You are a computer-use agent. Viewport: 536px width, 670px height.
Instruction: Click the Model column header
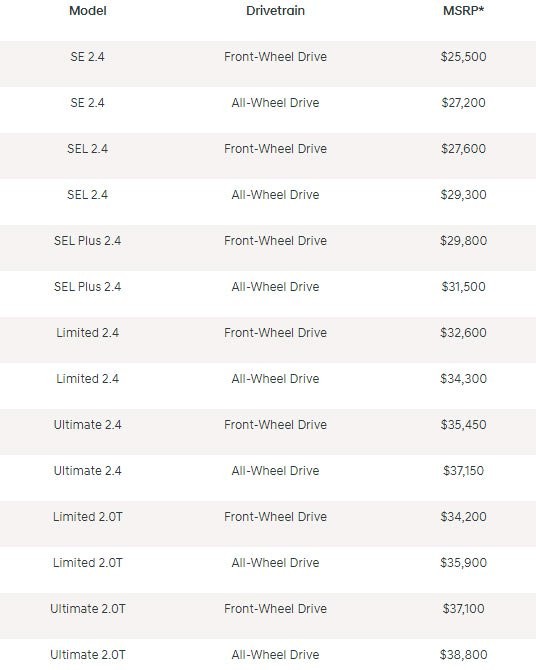(88, 11)
